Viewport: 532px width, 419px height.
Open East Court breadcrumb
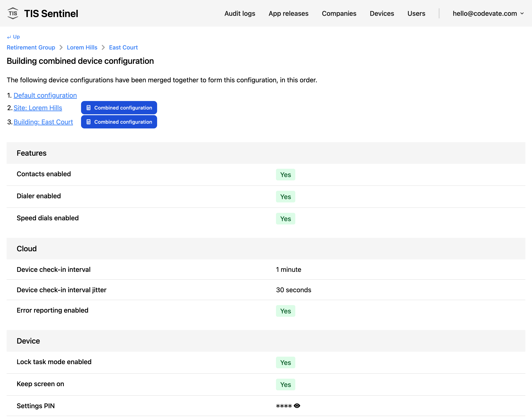point(123,47)
